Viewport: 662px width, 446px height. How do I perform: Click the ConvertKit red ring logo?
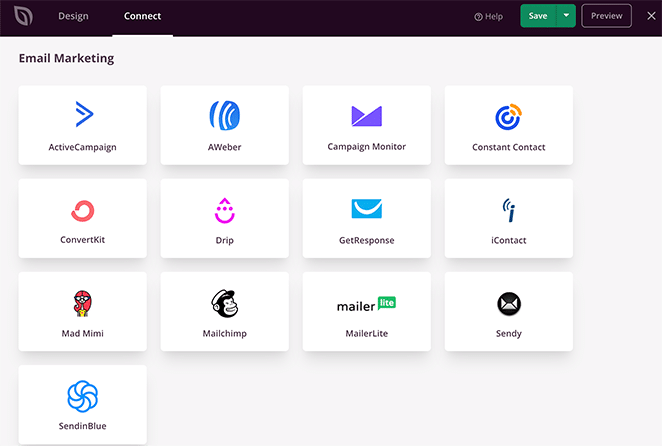pos(83,211)
